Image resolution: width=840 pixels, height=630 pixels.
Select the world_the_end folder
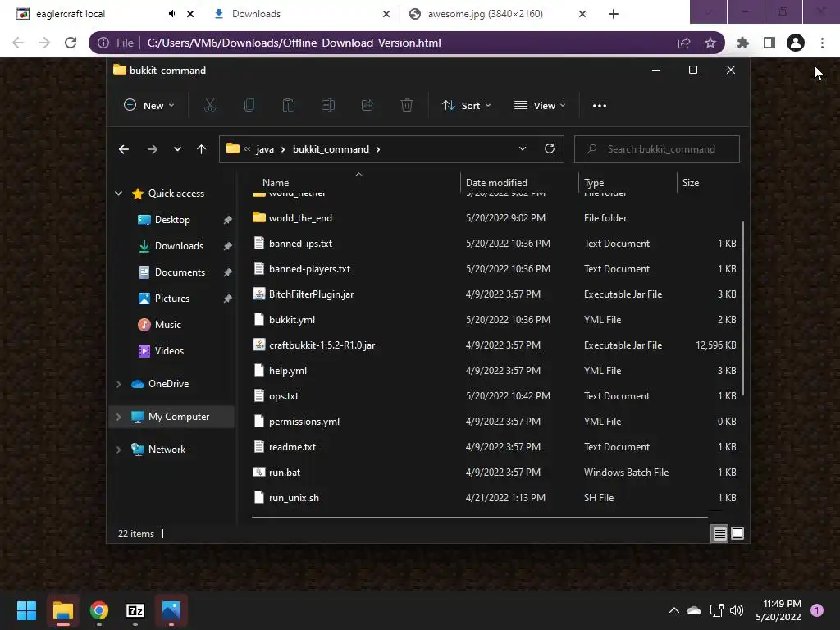click(300, 218)
